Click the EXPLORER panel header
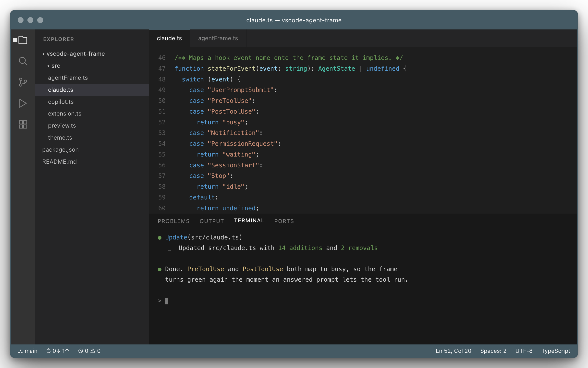Image resolution: width=588 pixels, height=368 pixels. pyautogui.click(x=59, y=39)
